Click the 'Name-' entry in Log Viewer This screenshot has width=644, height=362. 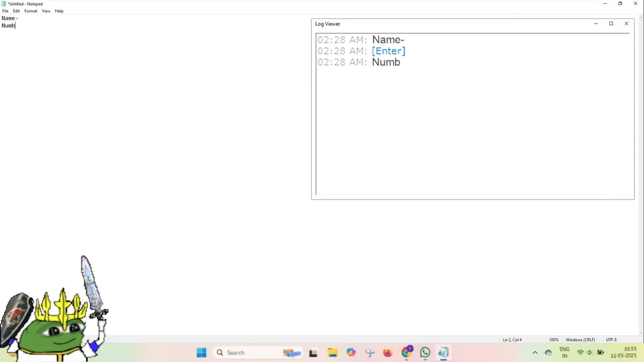(x=388, y=40)
